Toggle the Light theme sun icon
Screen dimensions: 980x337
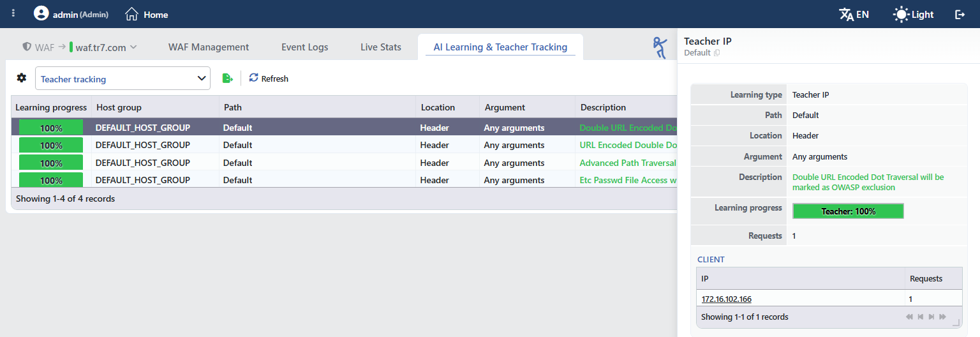pyautogui.click(x=901, y=14)
